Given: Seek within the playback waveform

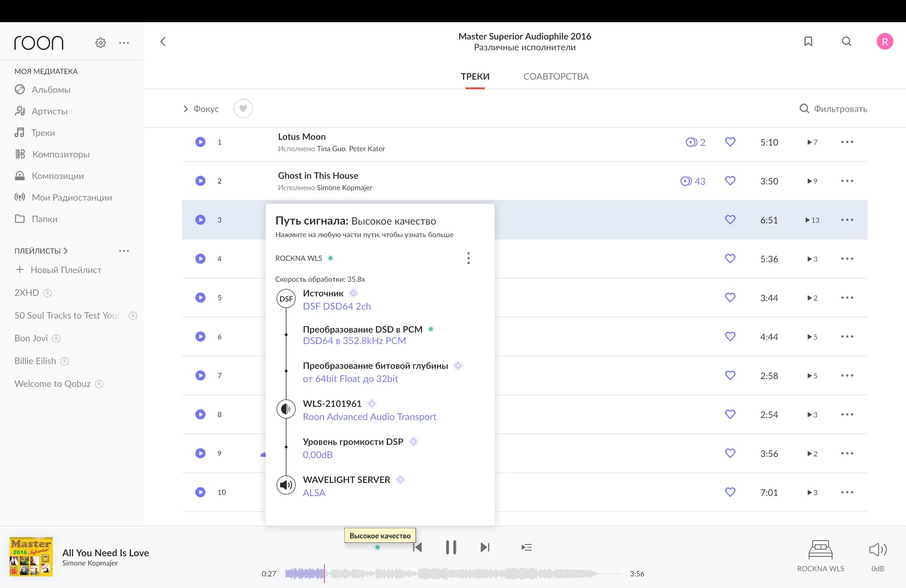Looking at the screenshot, I should pos(453,574).
